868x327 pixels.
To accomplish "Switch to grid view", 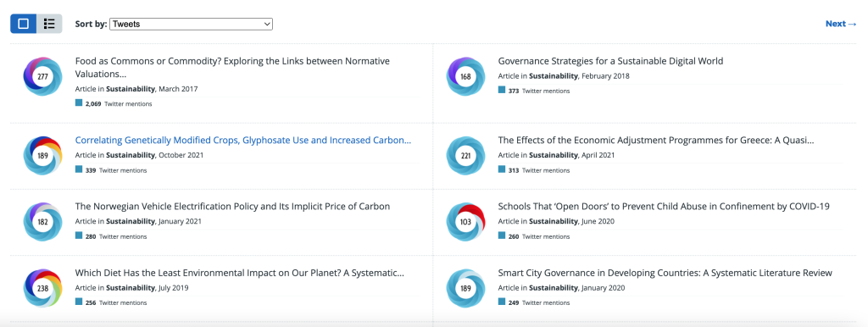I will coord(23,24).
